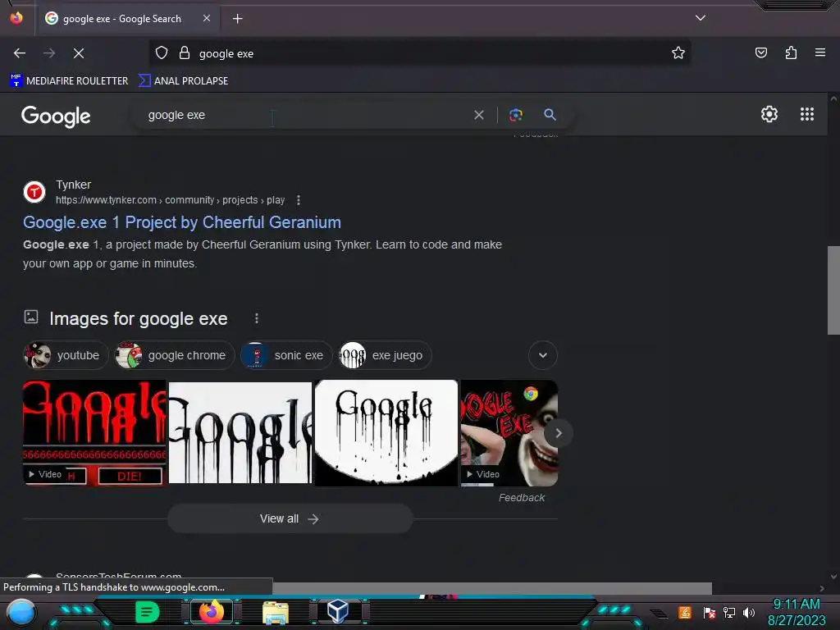Click the Google logo

pos(56,116)
